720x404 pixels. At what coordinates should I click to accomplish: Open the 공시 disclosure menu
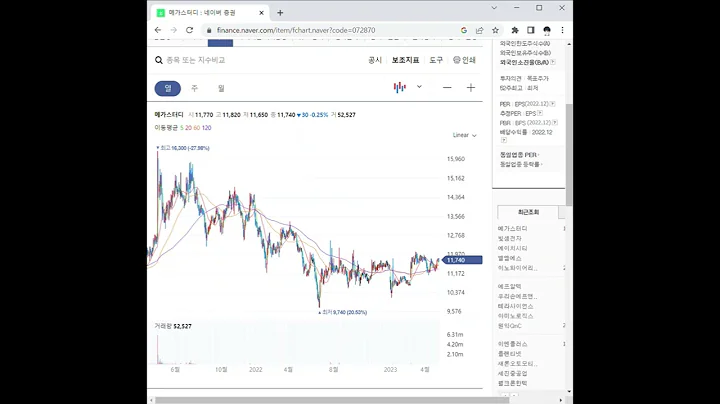(375, 60)
